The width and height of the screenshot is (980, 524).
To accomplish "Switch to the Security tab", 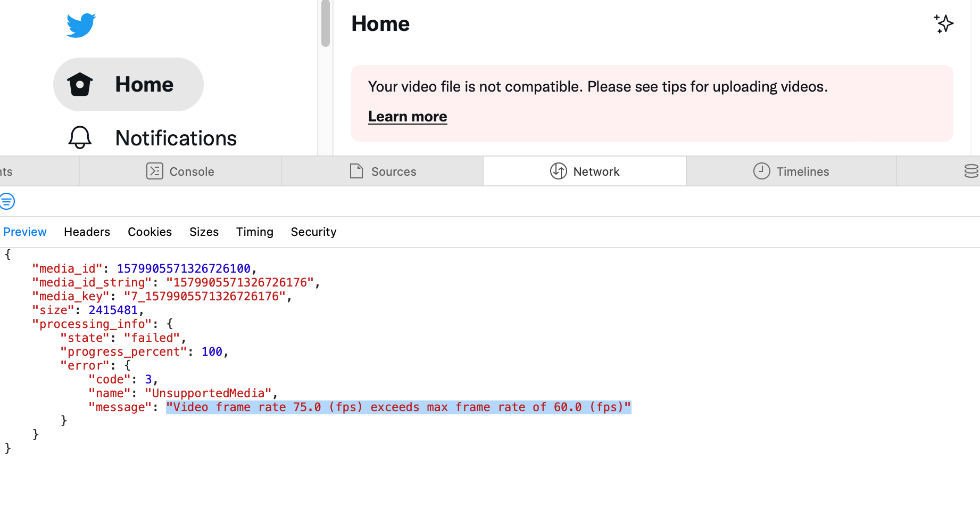I will (313, 232).
